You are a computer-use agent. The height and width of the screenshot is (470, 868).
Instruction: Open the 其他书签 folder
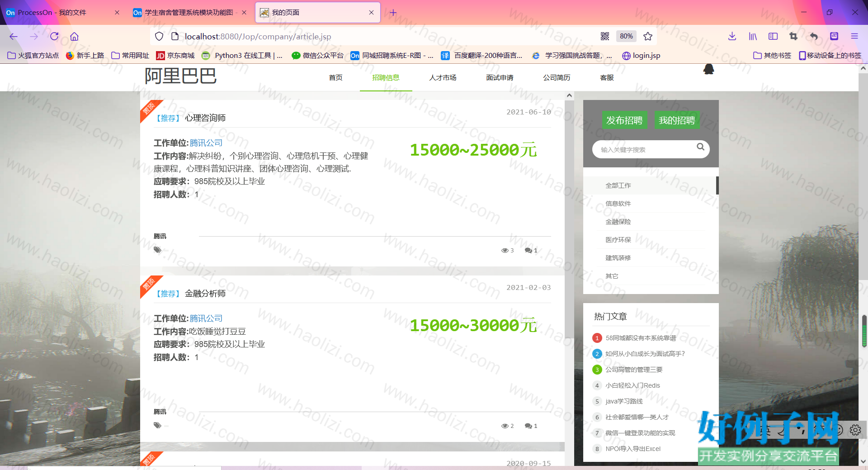tap(773, 56)
